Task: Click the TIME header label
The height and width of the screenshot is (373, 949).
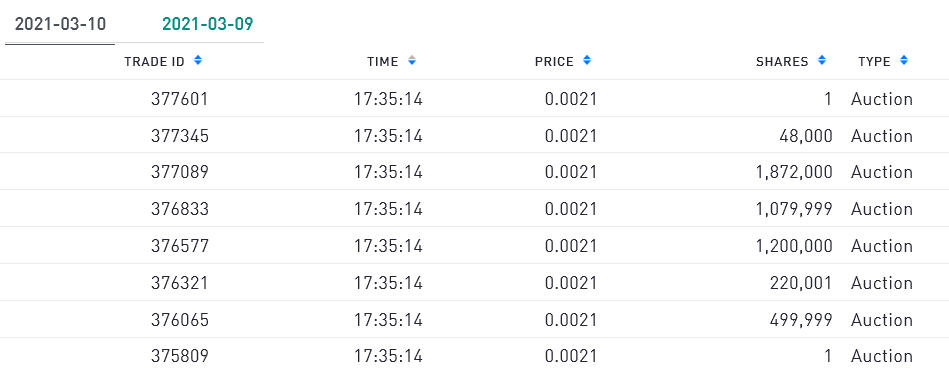Action: 383,62
